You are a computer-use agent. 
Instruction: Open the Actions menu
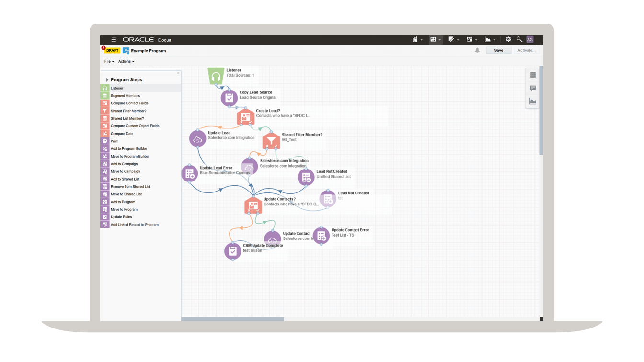click(126, 61)
